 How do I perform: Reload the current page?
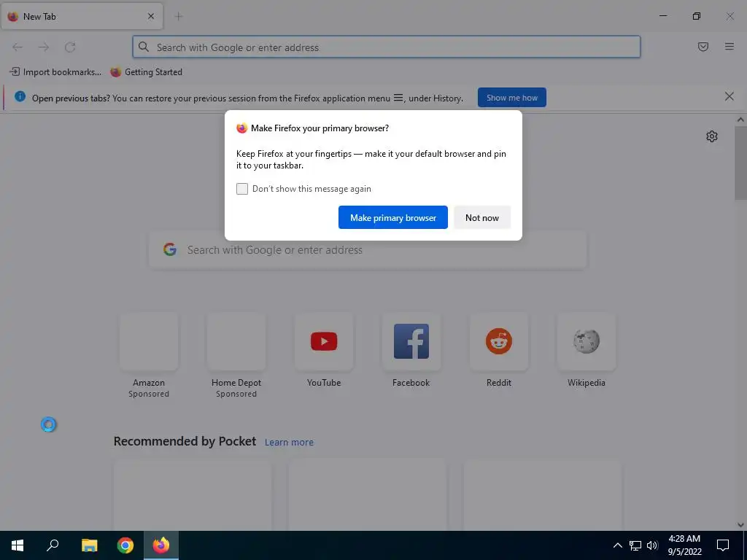[x=70, y=47]
